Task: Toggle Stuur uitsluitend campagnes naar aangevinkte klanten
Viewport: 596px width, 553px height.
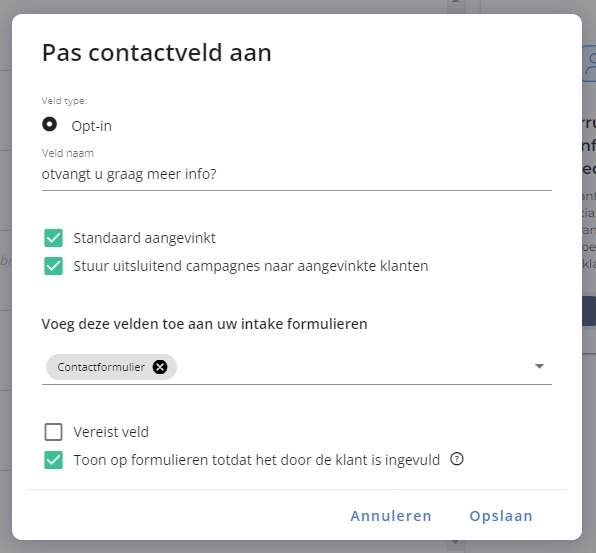Action: pos(53,266)
